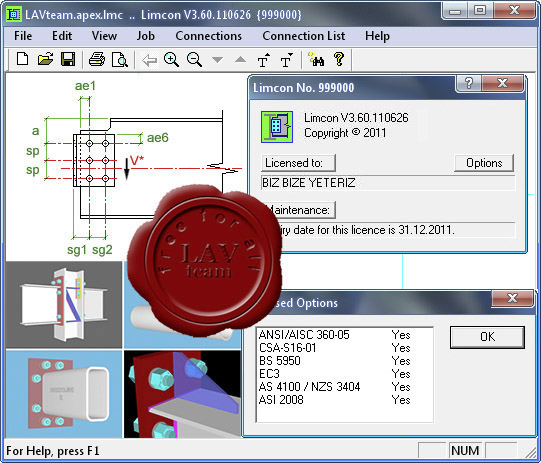Screen dimensions: 541x463
Task: Increase text size with T up icon
Action: (x=264, y=60)
